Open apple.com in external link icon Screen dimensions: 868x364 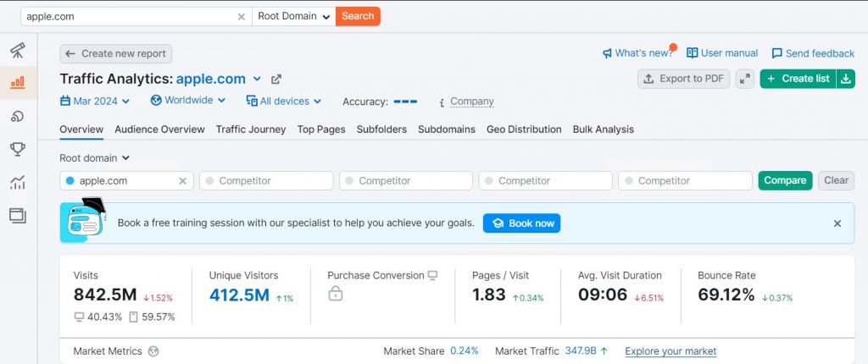276,79
